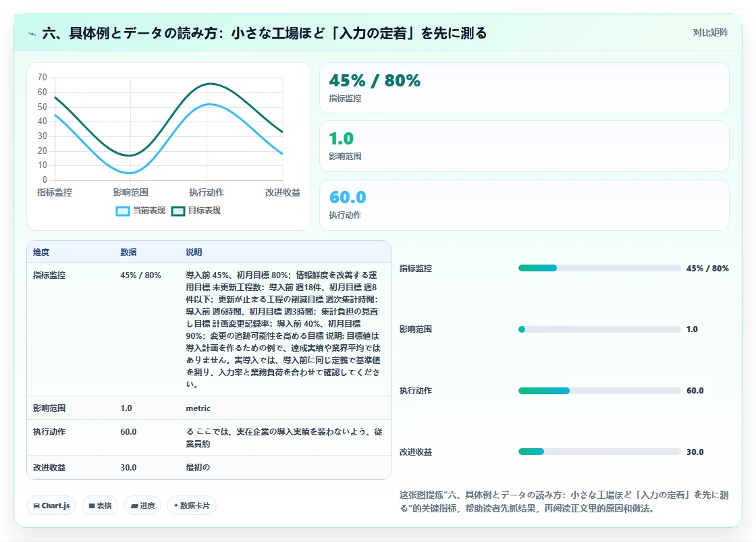
Task: Click the 数据卡片 chip star icon
Action: [176, 506]
